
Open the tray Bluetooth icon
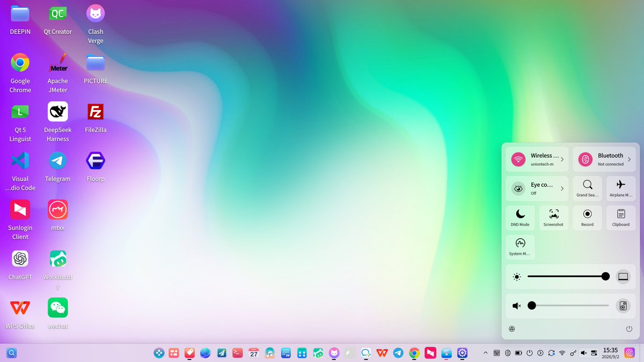(x=508, y=353)
